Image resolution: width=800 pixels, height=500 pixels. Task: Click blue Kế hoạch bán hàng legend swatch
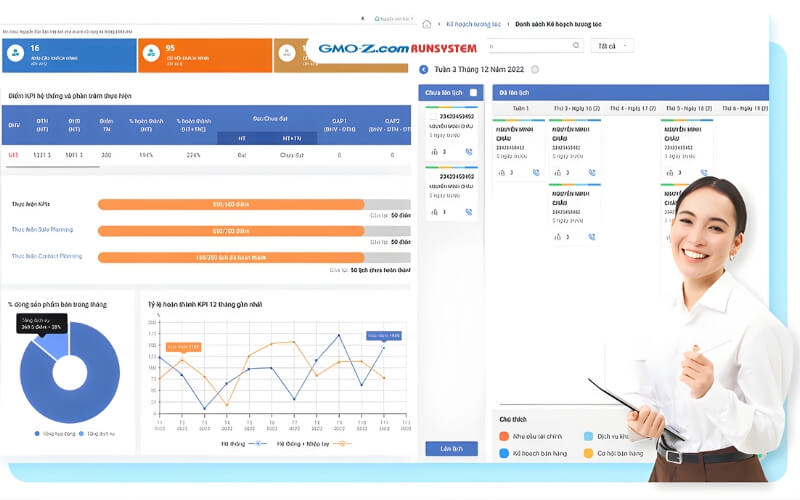[x=504, y=453]
